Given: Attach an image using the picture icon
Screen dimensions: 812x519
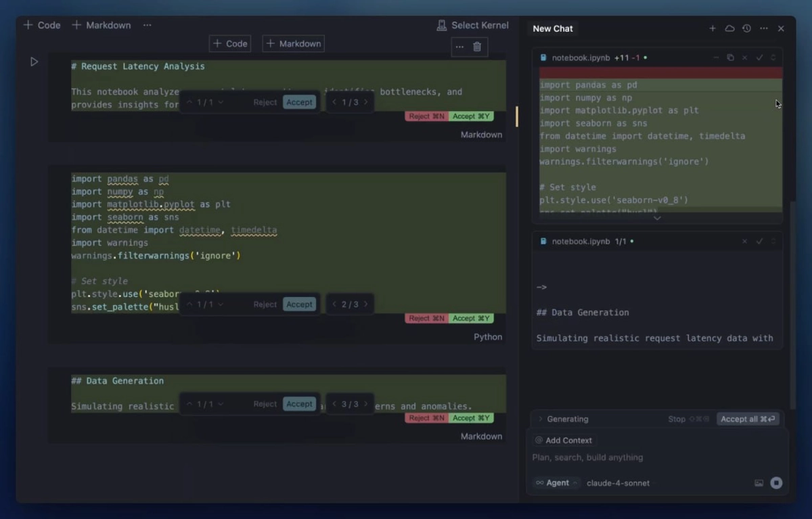Looking at the screenshot, I should tap(759, 483).
